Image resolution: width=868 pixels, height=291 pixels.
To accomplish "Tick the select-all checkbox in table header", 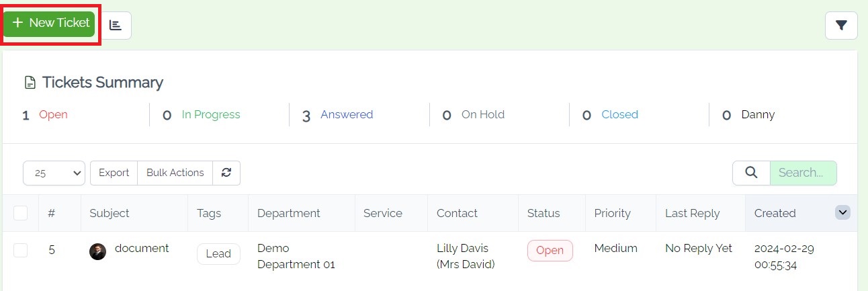I will click(x=21, y=213).
